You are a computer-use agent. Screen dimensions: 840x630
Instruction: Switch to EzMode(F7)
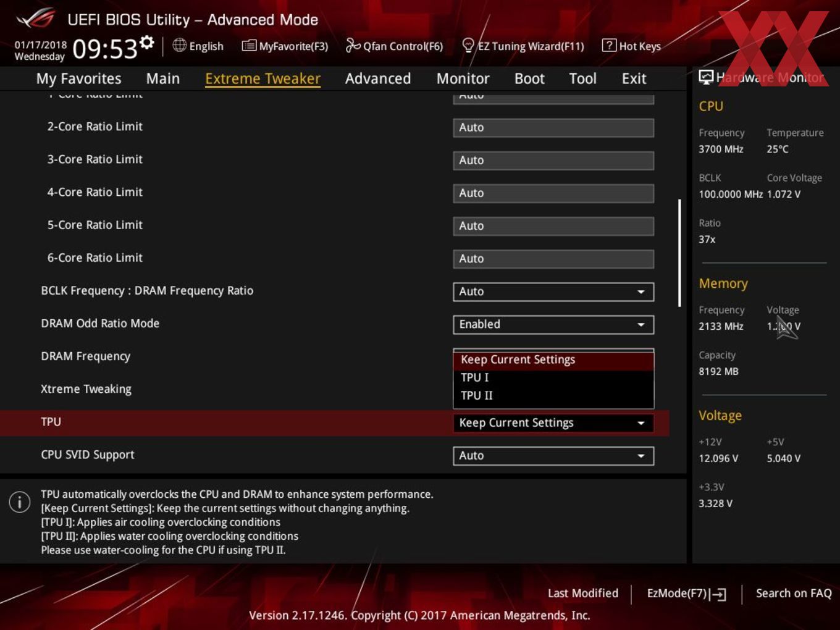click(686, 594)
